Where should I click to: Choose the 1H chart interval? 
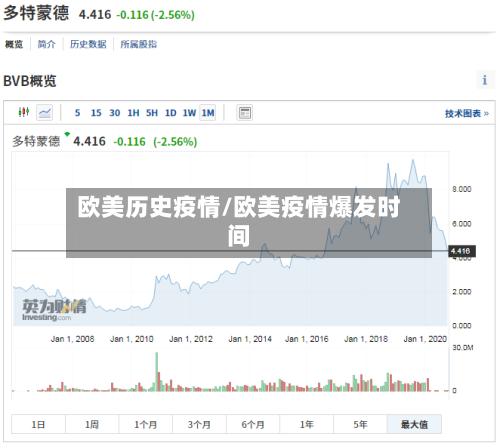coord(133,113)
